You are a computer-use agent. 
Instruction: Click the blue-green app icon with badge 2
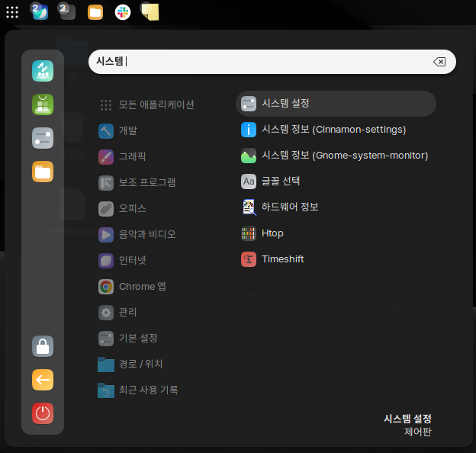tap(40, 12)
